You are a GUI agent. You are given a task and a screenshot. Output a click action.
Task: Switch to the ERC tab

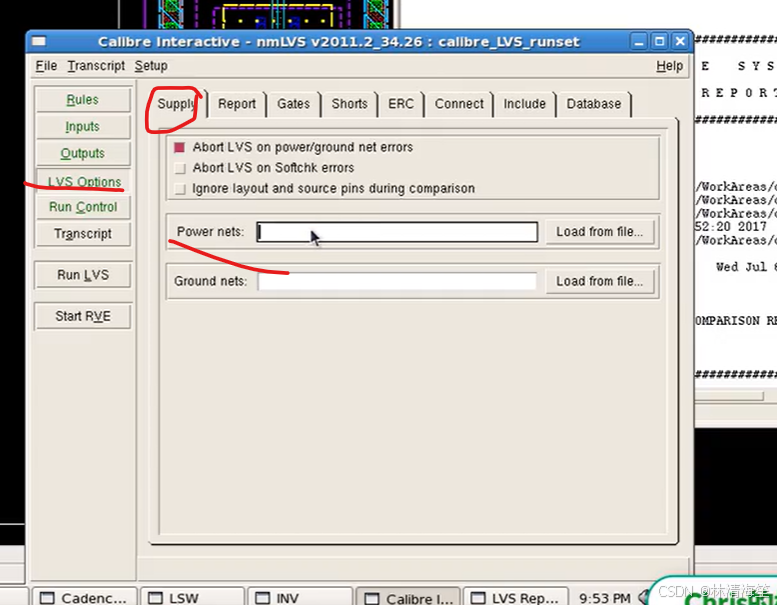coord(401,104)
